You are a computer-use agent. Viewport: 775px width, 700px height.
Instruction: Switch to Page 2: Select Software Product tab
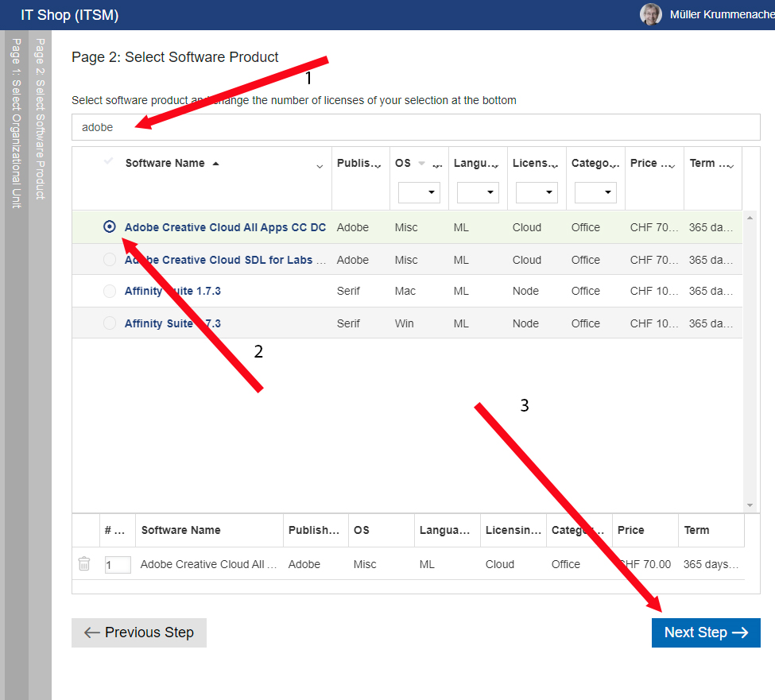(40, 119)
